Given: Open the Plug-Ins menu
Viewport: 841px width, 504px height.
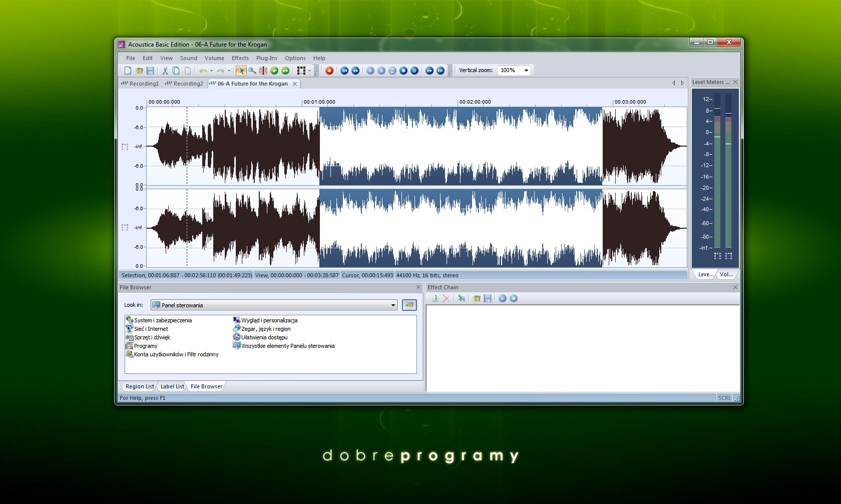Looking at the screenshot, I should tap(267, 58).
